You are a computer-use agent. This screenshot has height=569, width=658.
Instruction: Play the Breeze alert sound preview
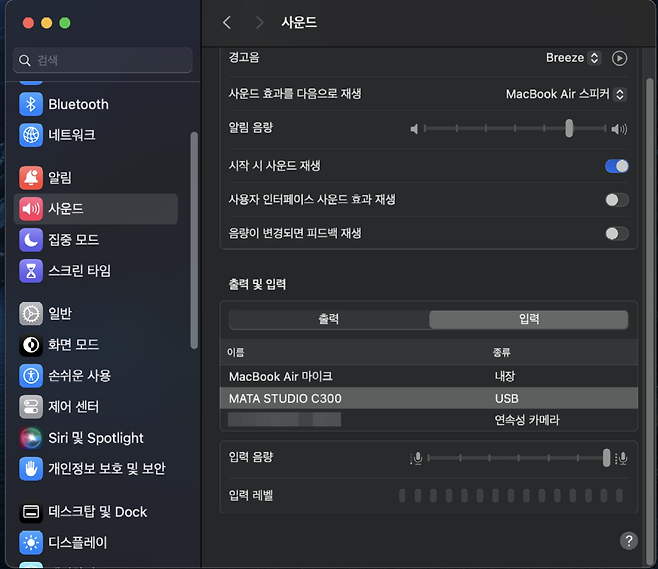point(619,58)
